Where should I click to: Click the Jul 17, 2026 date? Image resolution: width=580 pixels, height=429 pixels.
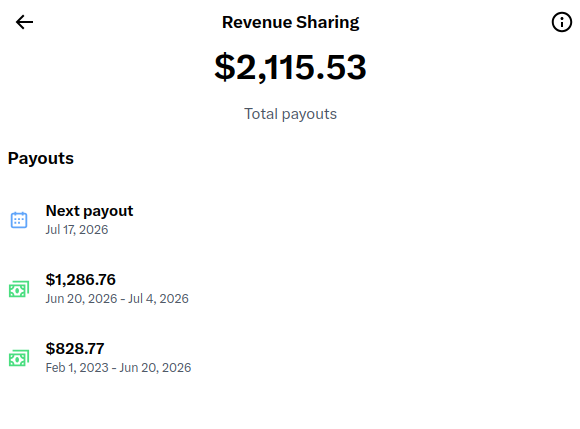[x=77, y=230]
